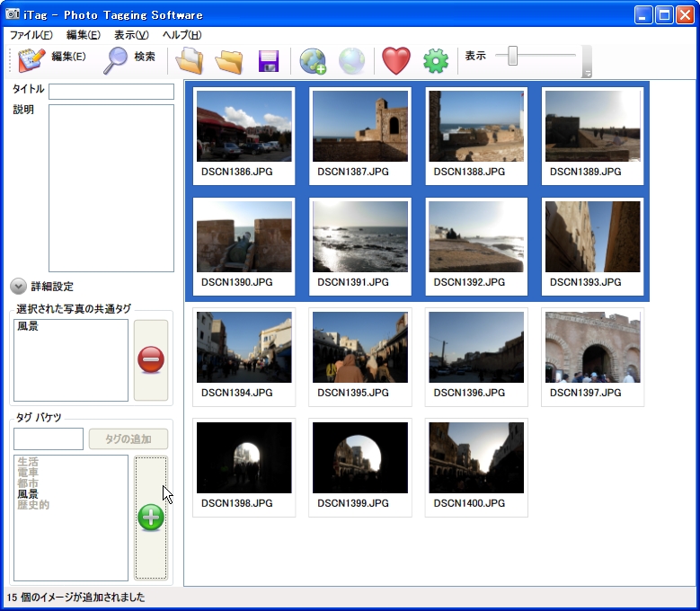Save with the purple floppy disk icon
Image resolution: width=700 pixels, height=611 pixels.
pos(269,61)
